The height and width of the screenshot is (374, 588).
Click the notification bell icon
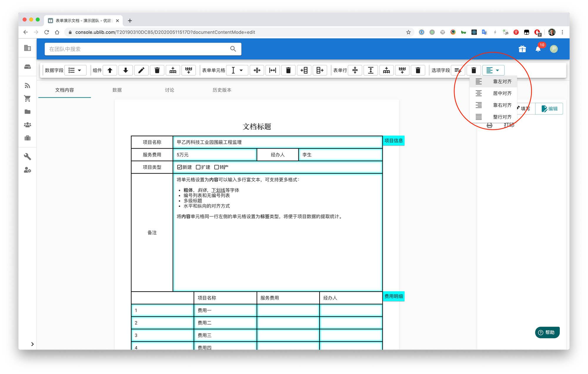pyautogui.click(x=538, y=49)
